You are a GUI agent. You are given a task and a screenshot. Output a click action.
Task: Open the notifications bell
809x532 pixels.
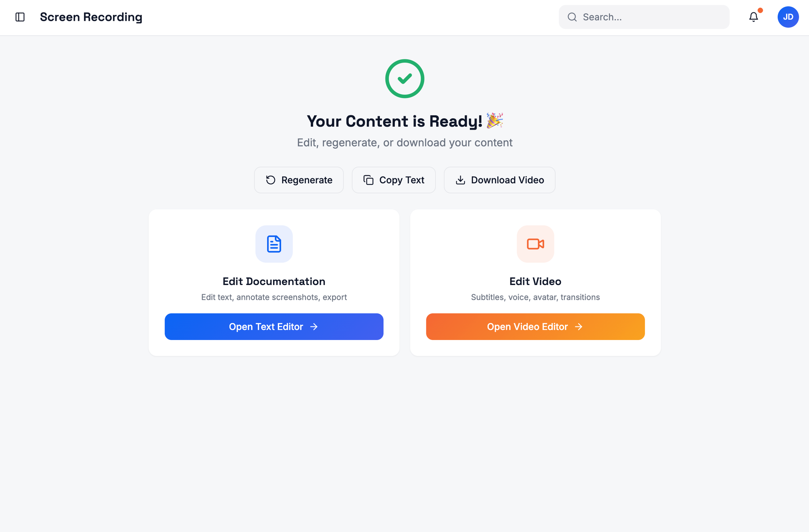click(x=753, y=17)
